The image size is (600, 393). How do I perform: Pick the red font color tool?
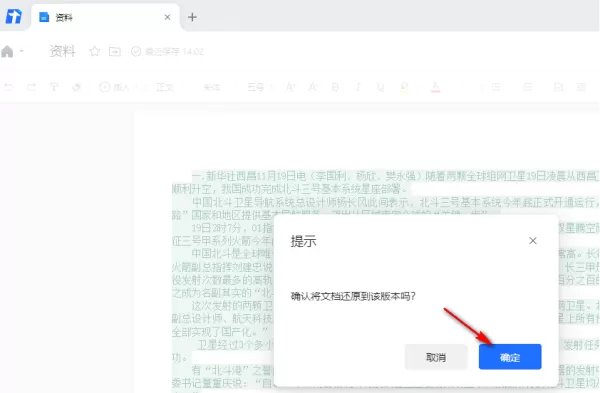[x=435, y=88]
